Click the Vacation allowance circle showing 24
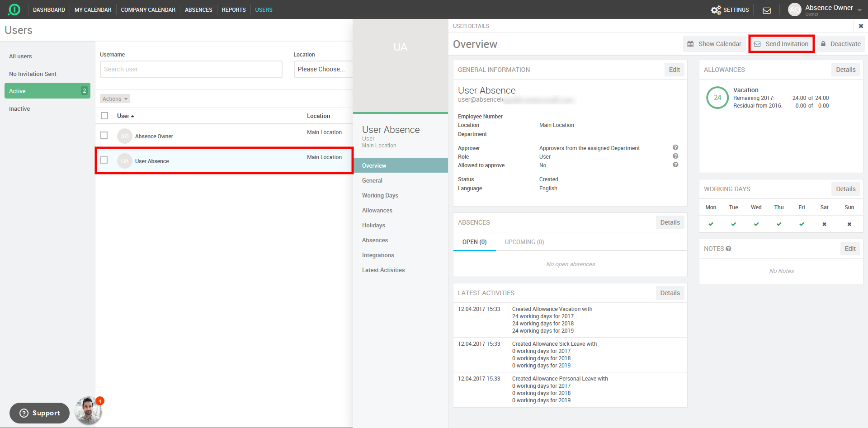Screen dimensions: 868x428 [717, 98]
